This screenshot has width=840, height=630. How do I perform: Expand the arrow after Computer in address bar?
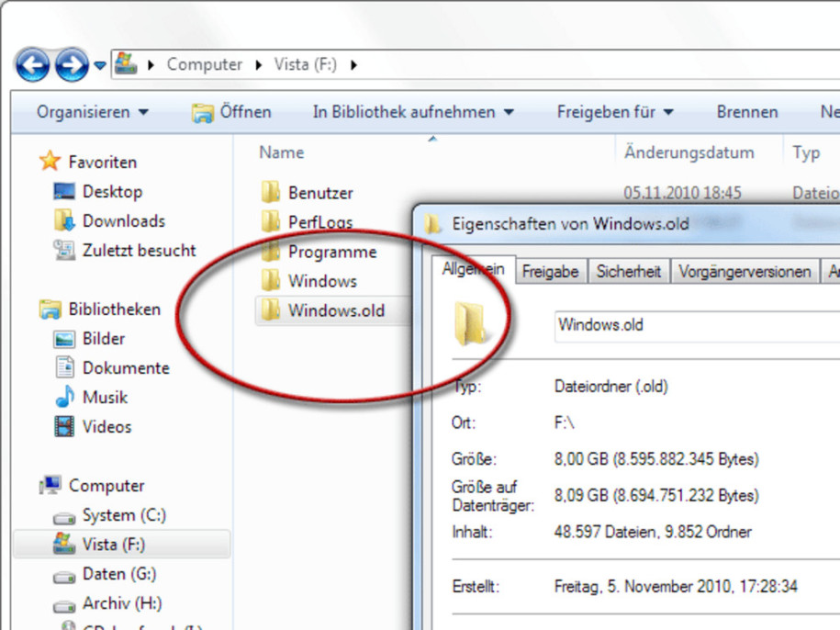click(x=259, y=65)
